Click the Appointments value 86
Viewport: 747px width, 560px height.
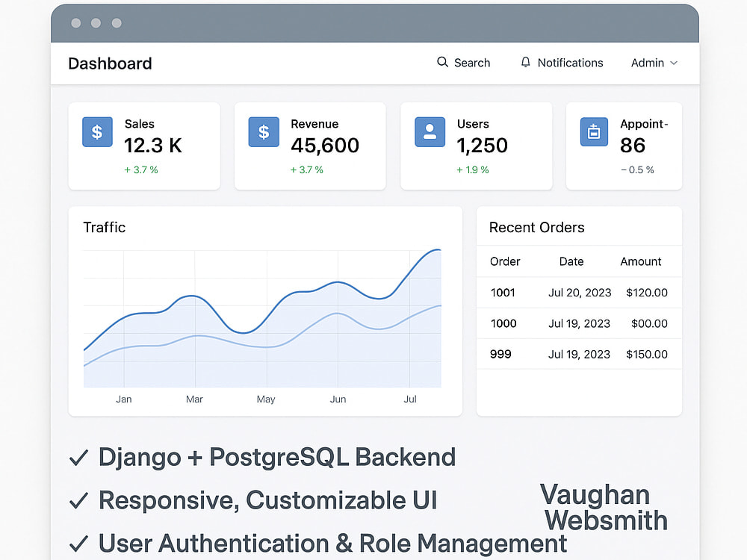(633, 146)
